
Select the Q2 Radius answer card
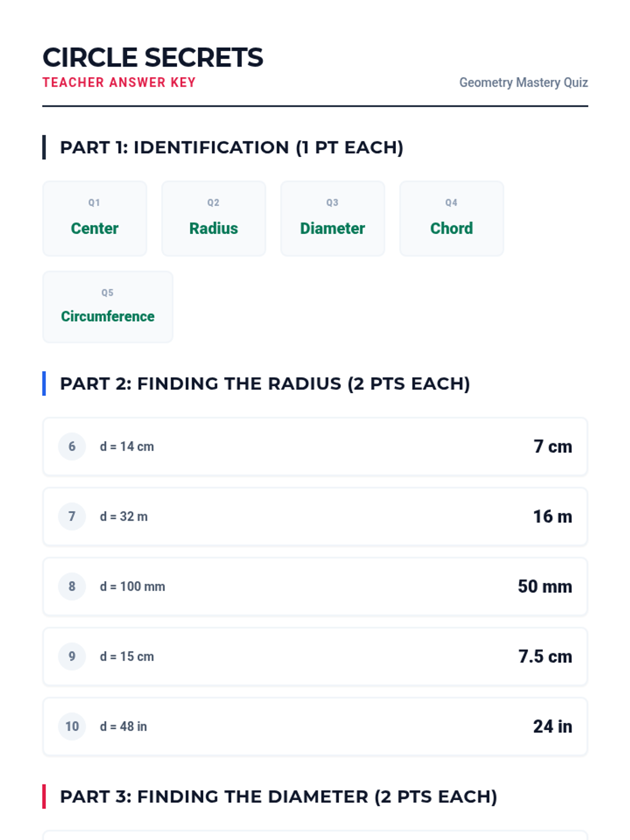[x=214, y=218]
